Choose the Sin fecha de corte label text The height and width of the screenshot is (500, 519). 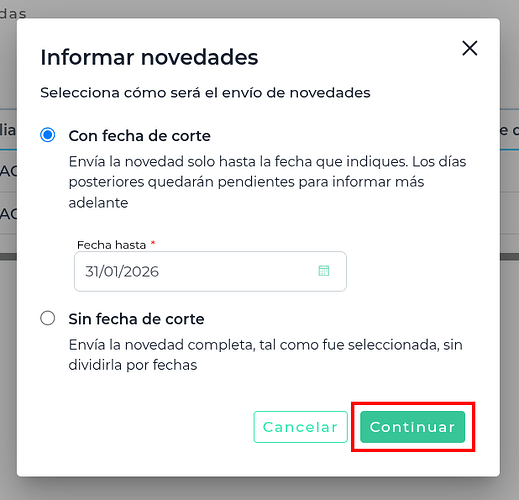pyautogui.click(x=136, y=319)
